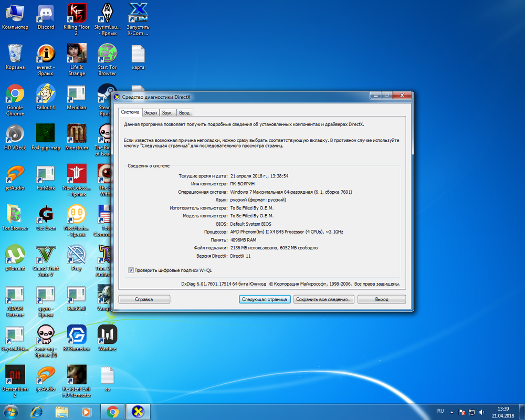This screenshot has height=420, width=525.
Task: Launch Fallout 4 desktop shortcut
Action: [46, 97]
